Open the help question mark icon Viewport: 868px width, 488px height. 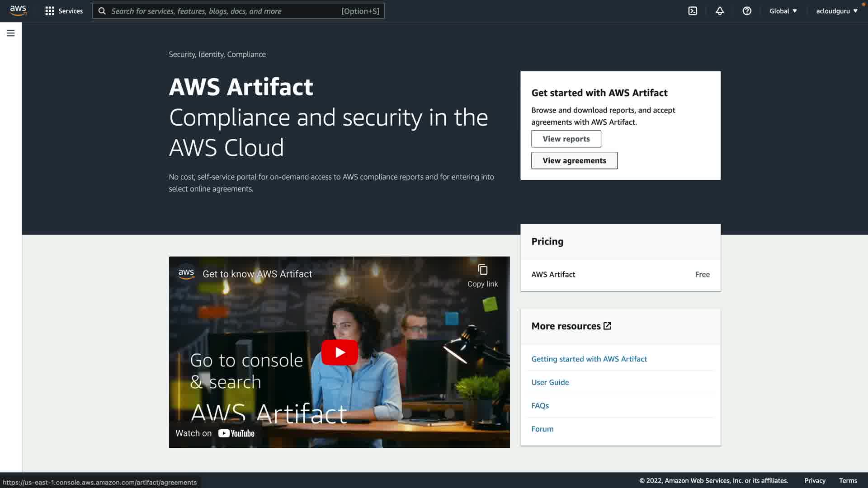point(747,11)
